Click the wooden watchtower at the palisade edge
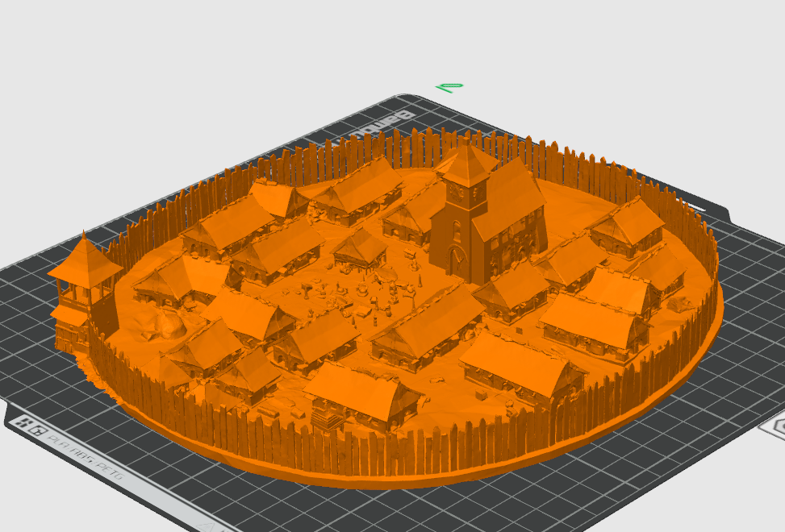This screenshot has width=785, height=532. pos(84,293)
